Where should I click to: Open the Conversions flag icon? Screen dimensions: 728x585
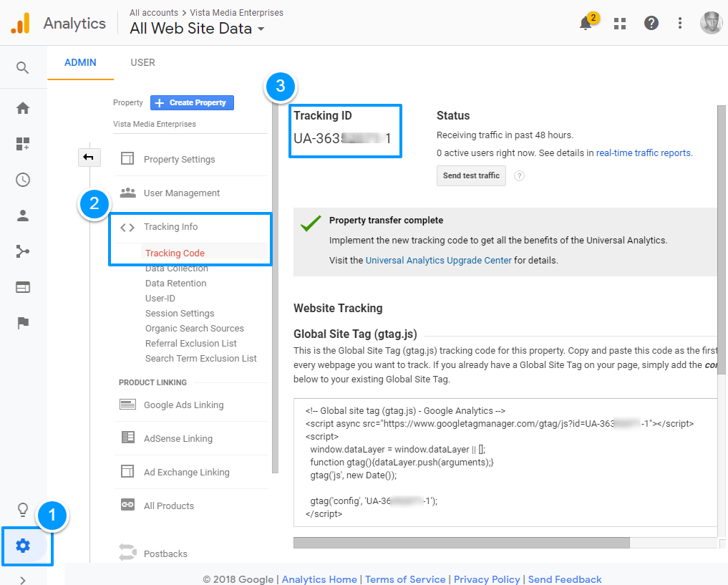pos(23,323)
